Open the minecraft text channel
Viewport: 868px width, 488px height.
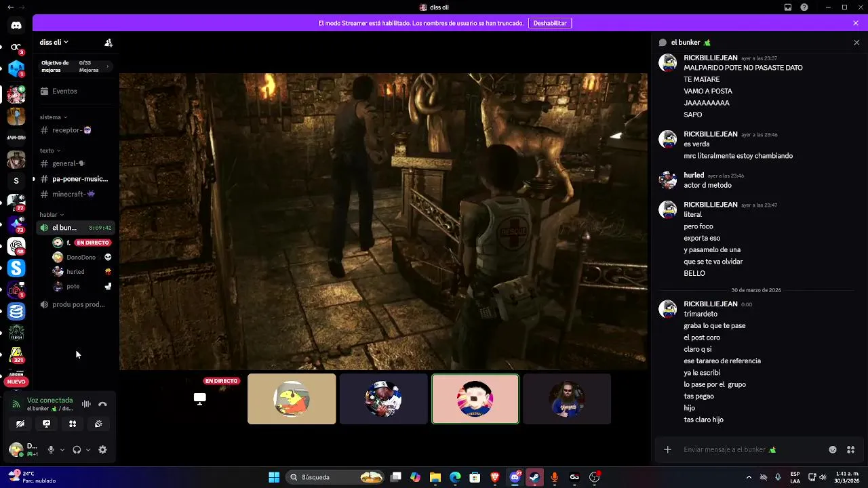[x=75, y=194]
